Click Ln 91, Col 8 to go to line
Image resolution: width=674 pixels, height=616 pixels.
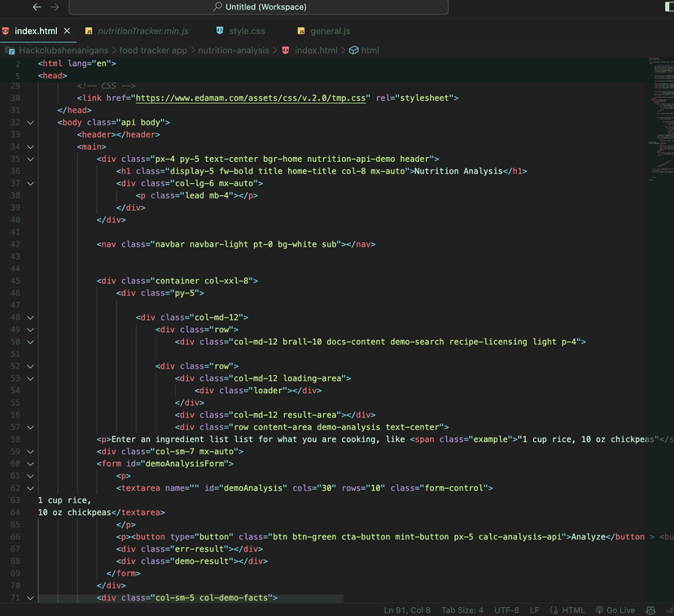click(408, 609)
